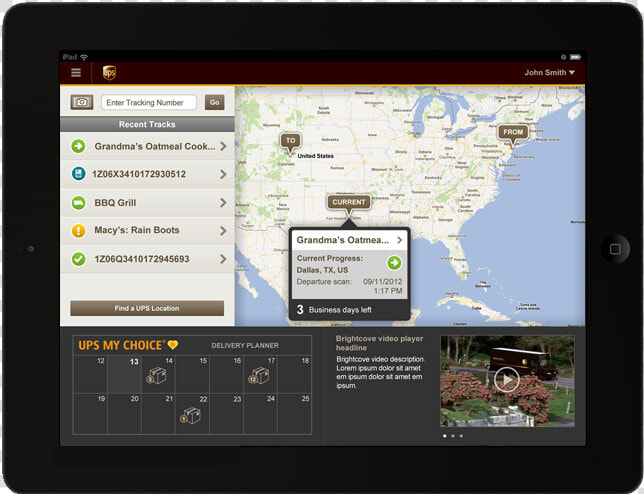Select day 16 in the planner
This screenshot has width=644, height=494.
(227, 375)
